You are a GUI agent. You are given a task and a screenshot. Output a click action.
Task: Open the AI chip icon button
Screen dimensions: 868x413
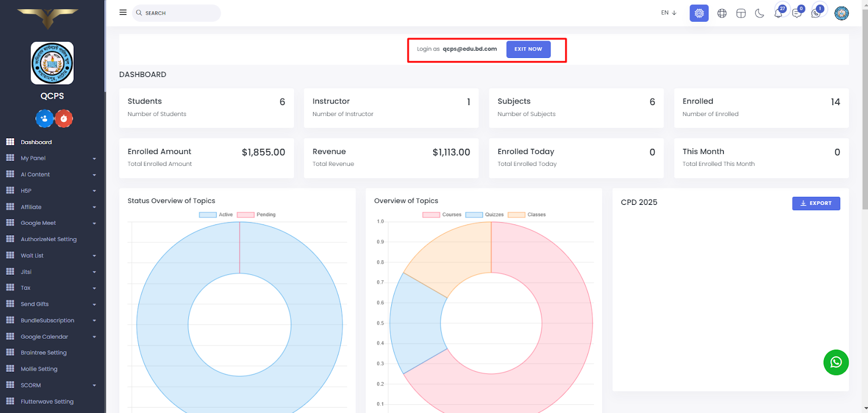coord(699,13)
